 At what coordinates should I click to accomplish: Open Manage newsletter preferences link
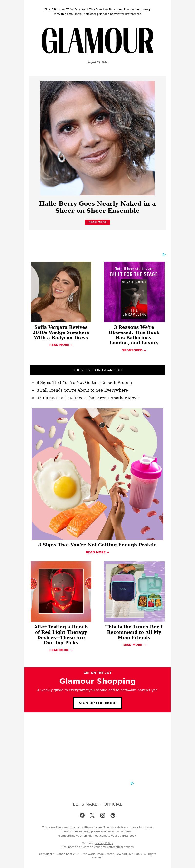coord(120,14)
